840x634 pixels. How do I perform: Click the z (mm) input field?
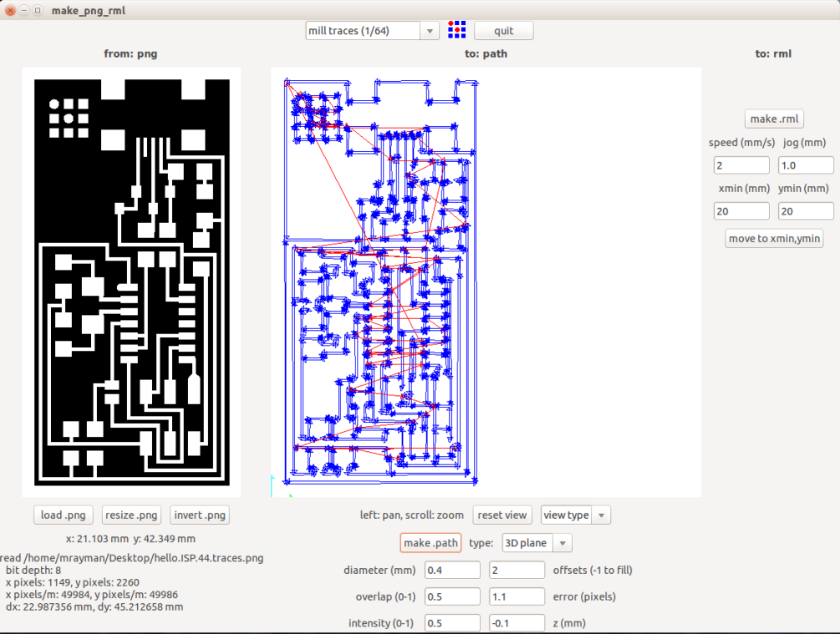pyautogui.click(x=517, y=623)
